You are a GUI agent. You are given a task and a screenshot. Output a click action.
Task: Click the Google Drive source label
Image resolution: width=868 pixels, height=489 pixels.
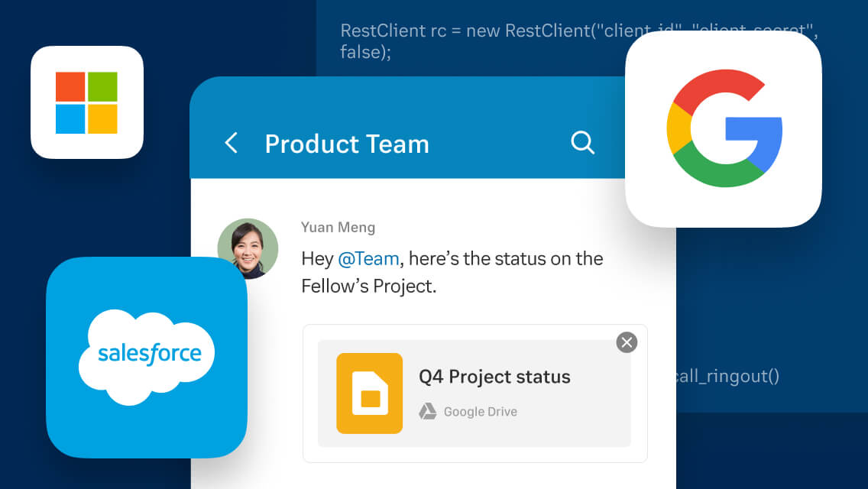pyautogui.click(x=480, y=412)
